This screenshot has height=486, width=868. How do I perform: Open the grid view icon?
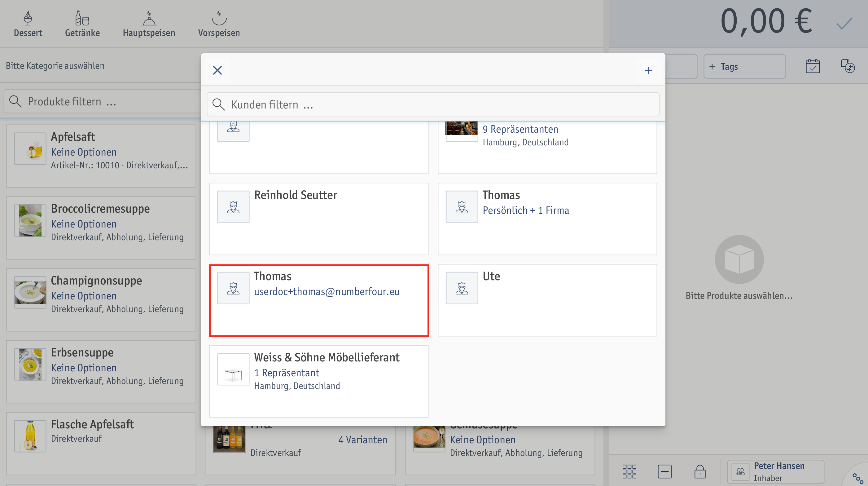[x=629, y=471]
